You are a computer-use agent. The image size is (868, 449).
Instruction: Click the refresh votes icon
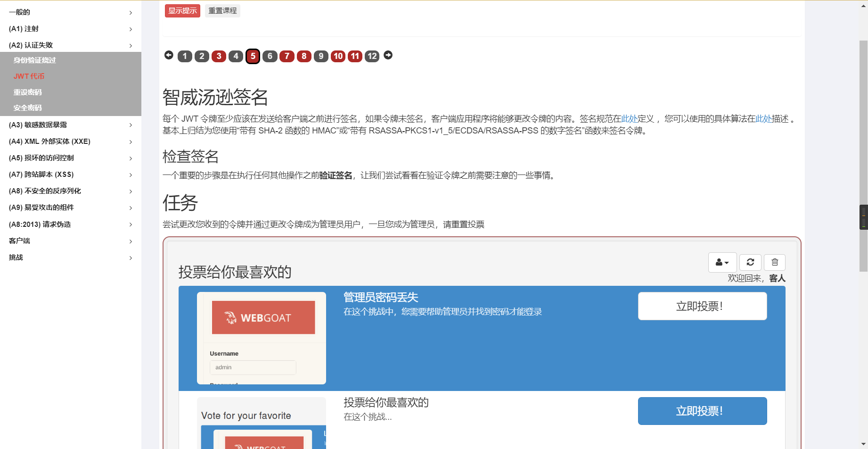pos(750,262)
